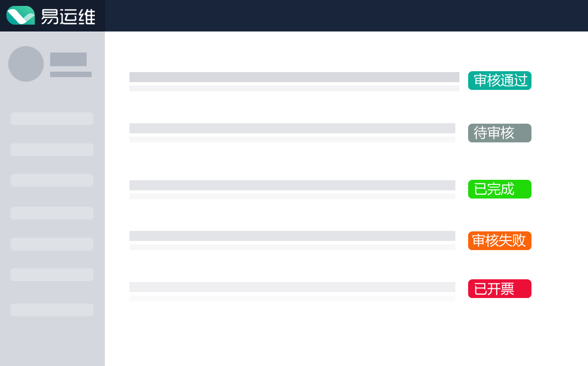Click the username placeholder beside avatar
Image resolution: width=588 pixels, height=366 pixels.
[x=68, y=59]
